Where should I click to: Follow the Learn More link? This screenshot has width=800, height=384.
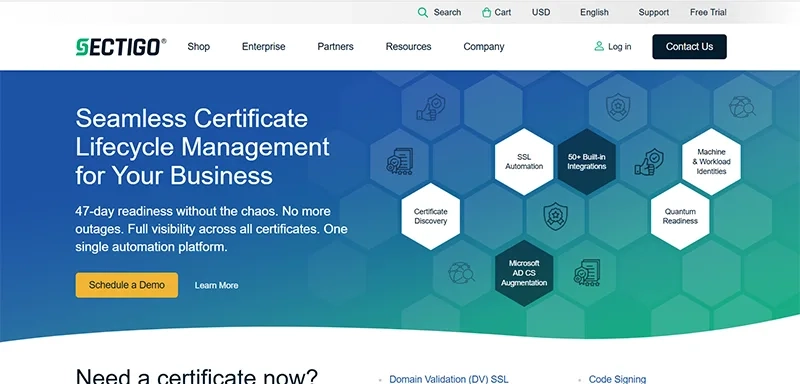[216, 286]
